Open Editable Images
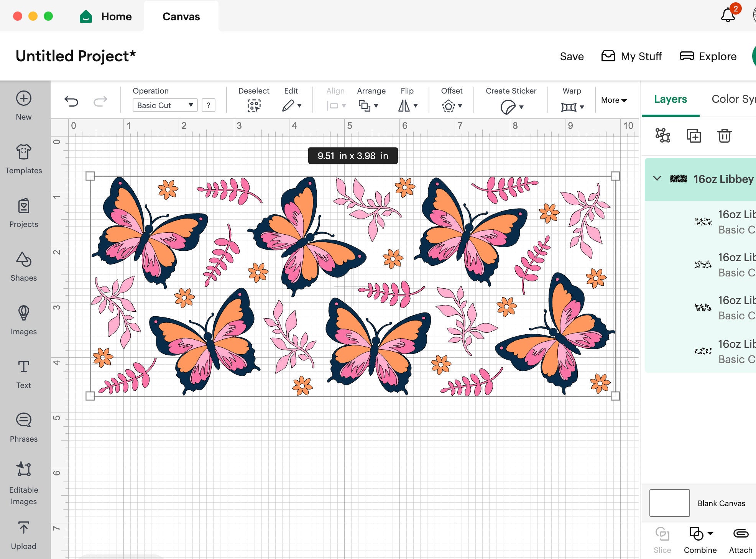The height and width of the screenshot is (559, 756). click(x=24, y=483)
